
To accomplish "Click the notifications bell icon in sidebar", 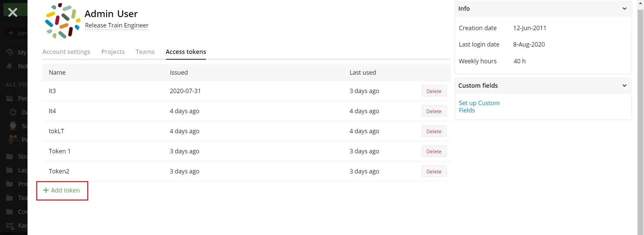I will (x=10, y=66).
